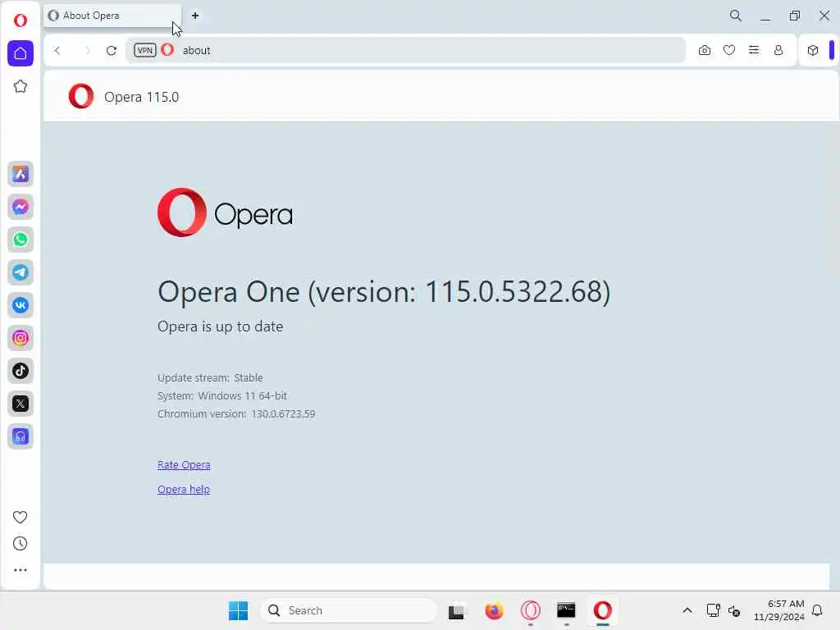Open the Windows Start menu

(239, 610)
